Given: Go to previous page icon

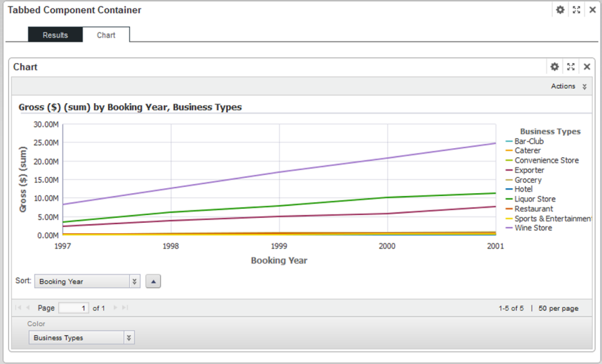Looking at the screenshot, I should click(x=28, y=307).
